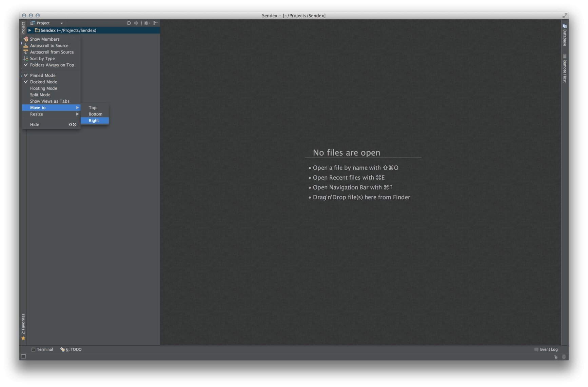The height and width of the screenshot is (387, 588).
Task: Toggle Docked Mode in the menu
Action: coord(43,82)
